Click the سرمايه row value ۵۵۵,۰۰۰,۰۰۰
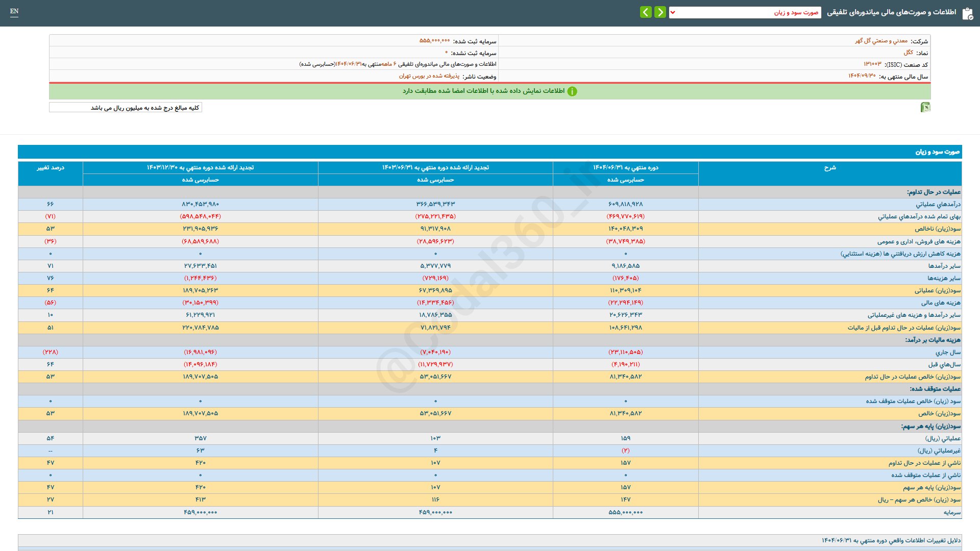The width and height of the screenshot is (980, 551). pos(625,512)
